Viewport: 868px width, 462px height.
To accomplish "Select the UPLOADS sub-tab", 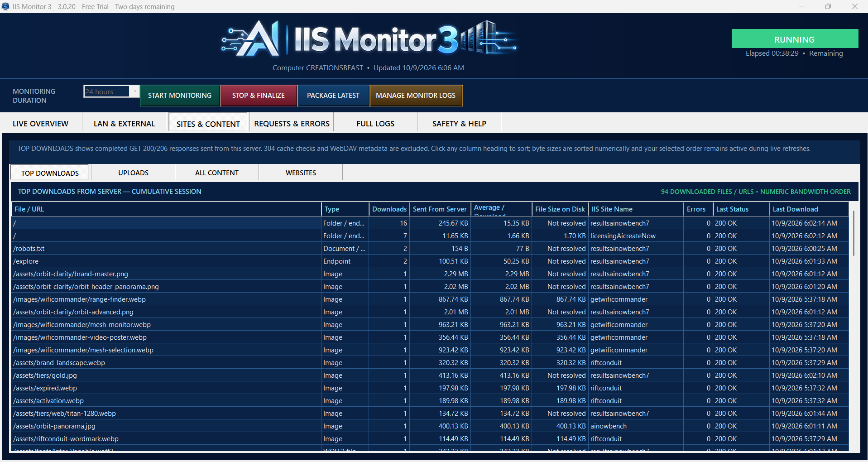I will click(x=133, y=173).
